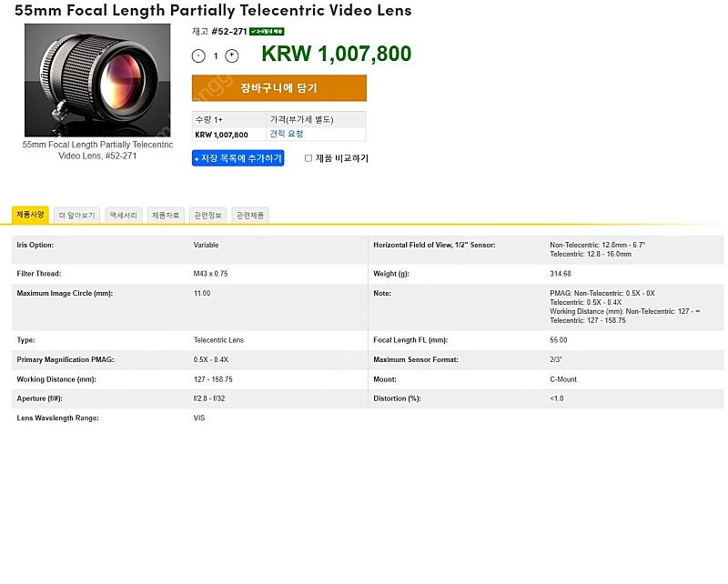Open the 액세서리 tab

[124, 216]
